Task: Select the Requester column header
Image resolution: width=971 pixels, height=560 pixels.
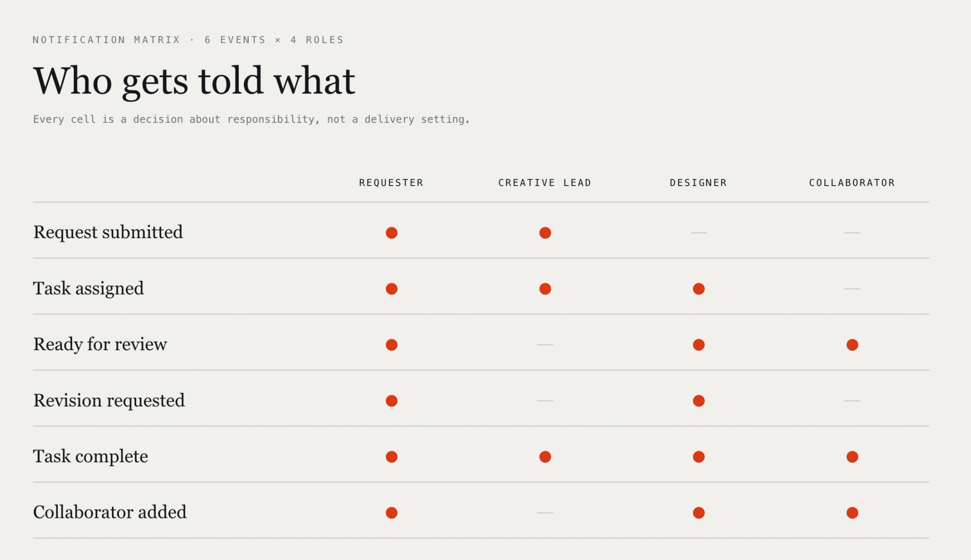Action: pos(391,182)
